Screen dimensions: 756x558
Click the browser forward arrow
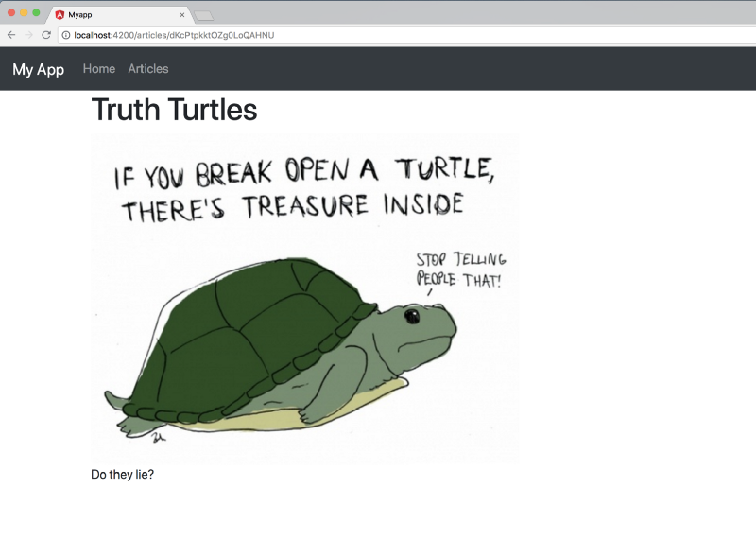point(28,35)
